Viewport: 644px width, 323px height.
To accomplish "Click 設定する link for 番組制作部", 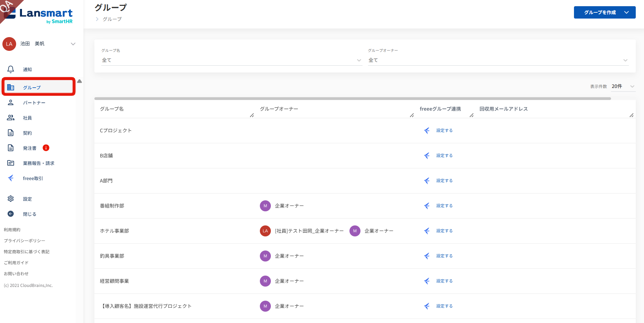I will coord(444,206).
